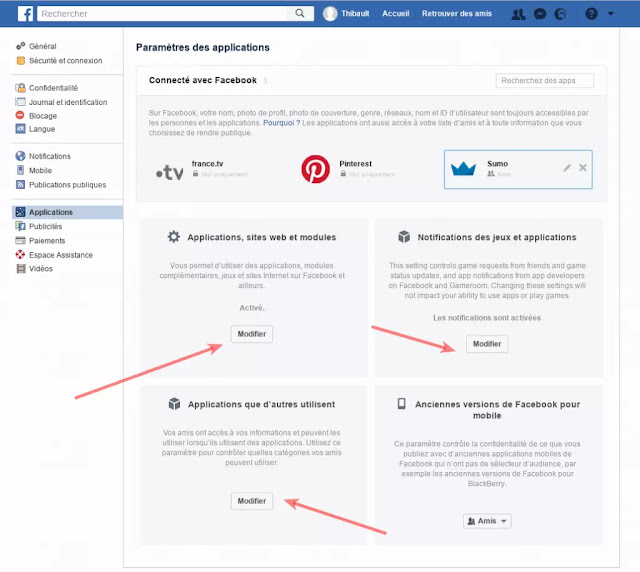This screenshot has width=640, height=572.
Task: Click the Pourquoi ? link
Action: (x=281, y=123)
